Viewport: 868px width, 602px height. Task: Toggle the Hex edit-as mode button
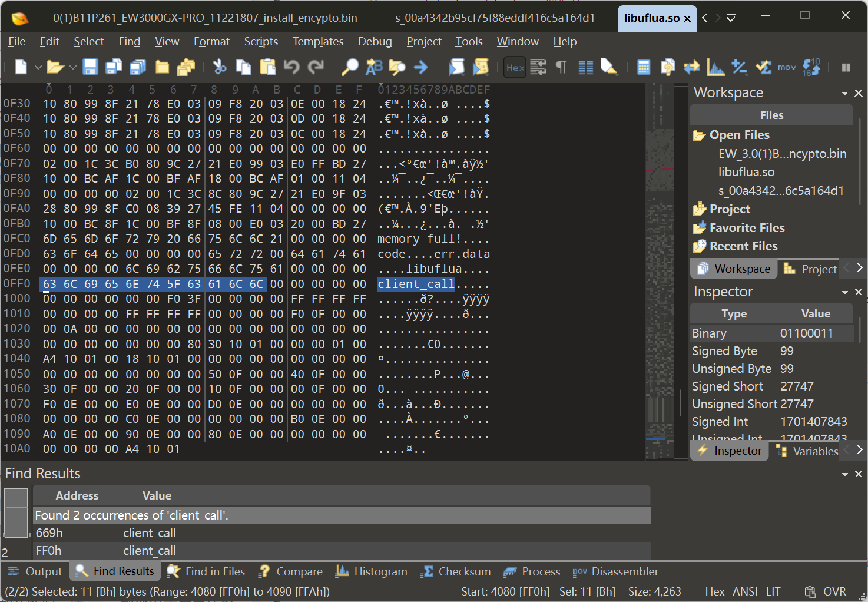pyautogui.click(x=515, y=67)
